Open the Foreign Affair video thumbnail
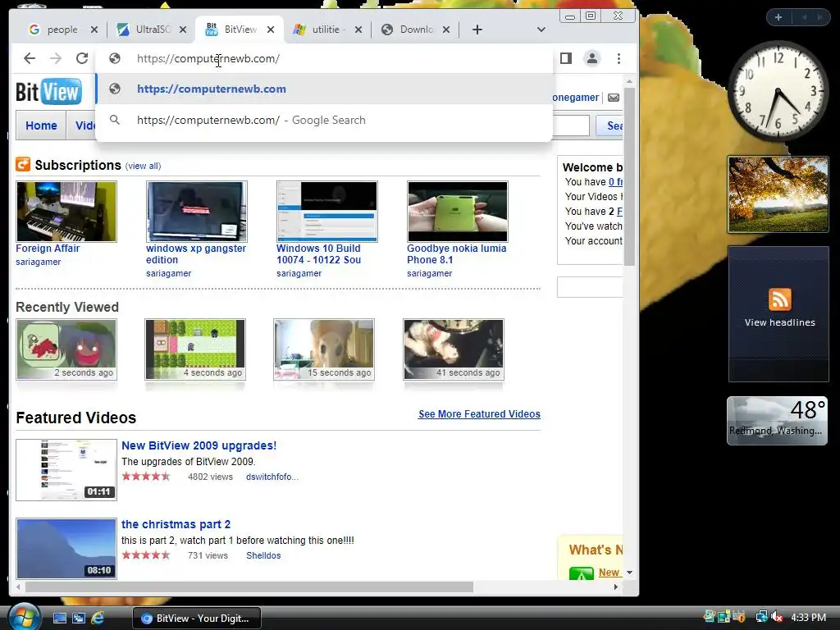The height and width of the screenshot is (630, 840). tap(66, 212)
